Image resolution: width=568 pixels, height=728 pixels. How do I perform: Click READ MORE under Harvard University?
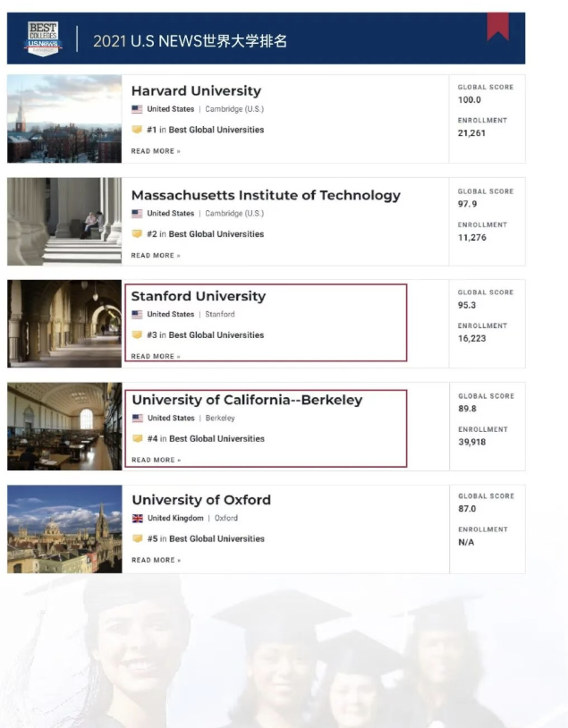click(x=156, y=151)
